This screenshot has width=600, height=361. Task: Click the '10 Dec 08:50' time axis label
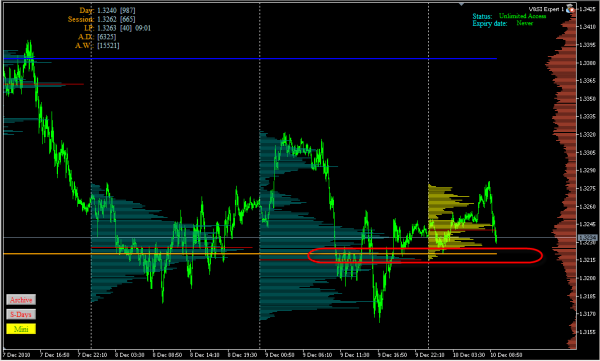[x=506, y=355]
